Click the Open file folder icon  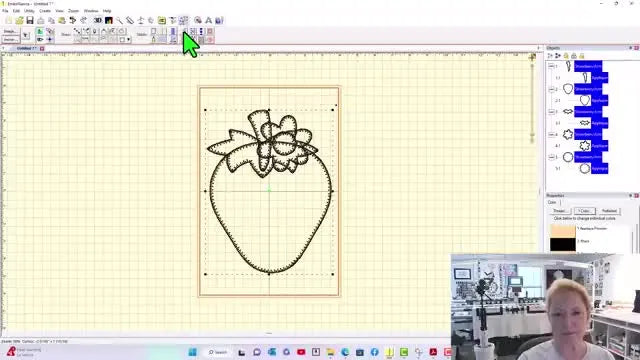click(x=19, y=20)
